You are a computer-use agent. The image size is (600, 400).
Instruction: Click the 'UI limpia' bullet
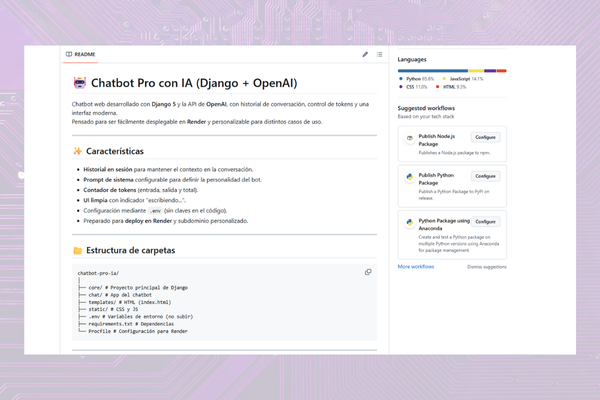134,200
